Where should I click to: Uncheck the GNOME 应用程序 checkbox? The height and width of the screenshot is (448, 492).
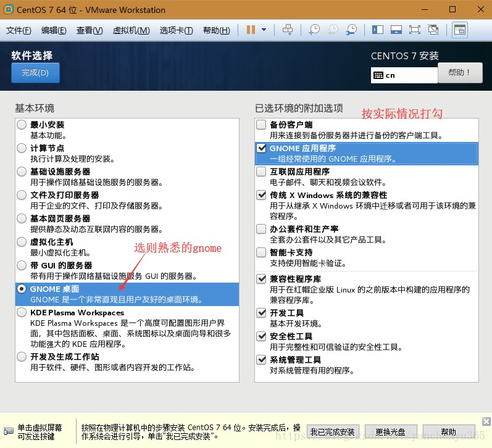[261, 148]
